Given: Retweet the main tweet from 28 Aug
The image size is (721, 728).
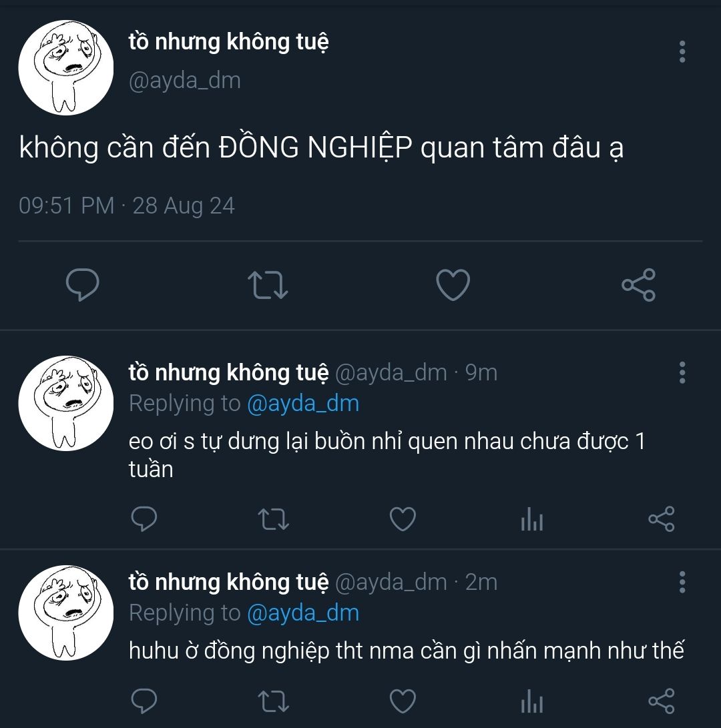Looking at the screenshot, I should [x=268, y=285].
